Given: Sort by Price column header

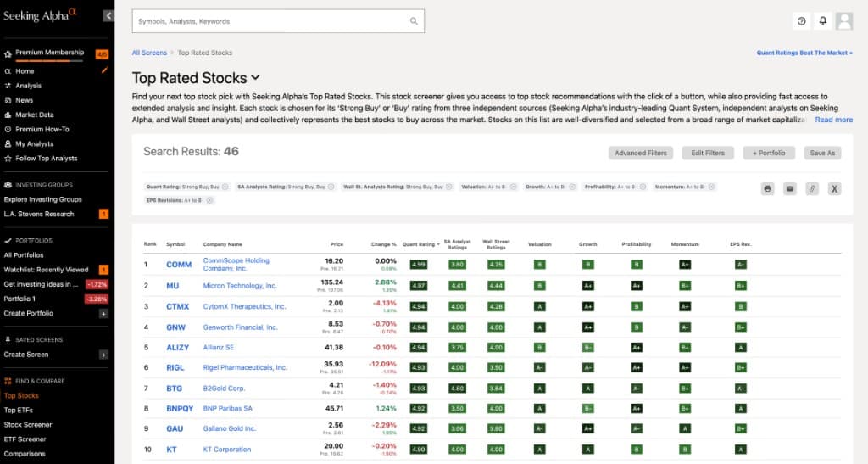Looking at the screenshot, I should point(337,244).
